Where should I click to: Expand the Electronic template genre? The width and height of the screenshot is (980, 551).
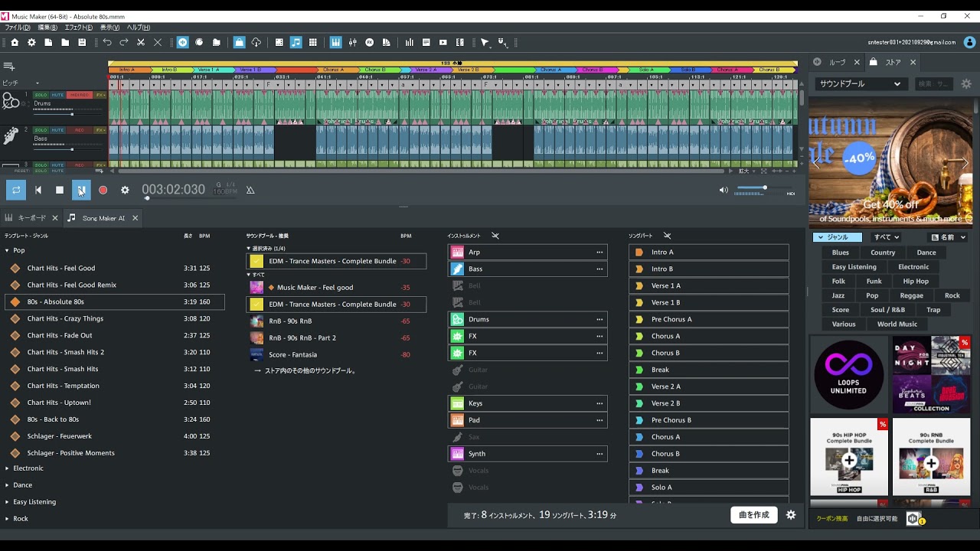point(7,468)
